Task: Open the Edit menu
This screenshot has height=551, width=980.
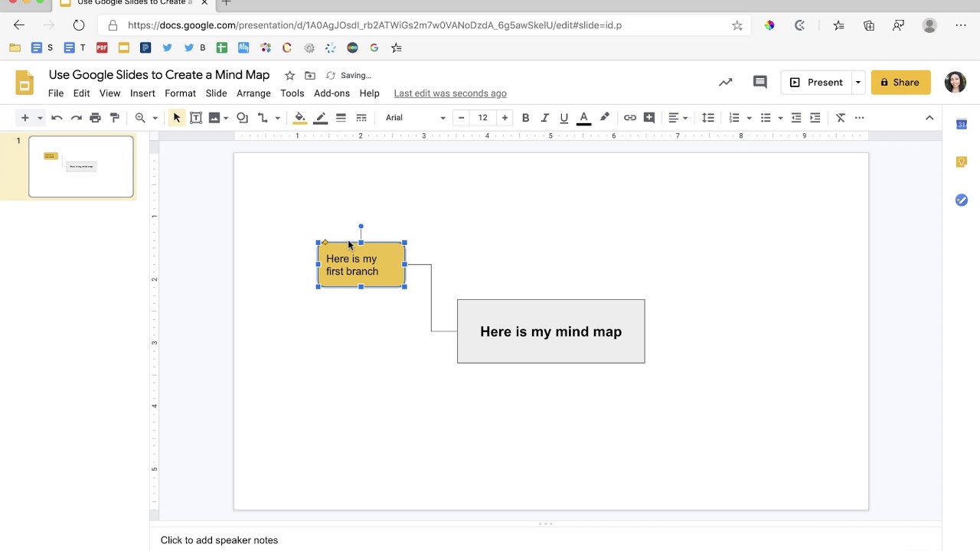Action: coord(82,93)
